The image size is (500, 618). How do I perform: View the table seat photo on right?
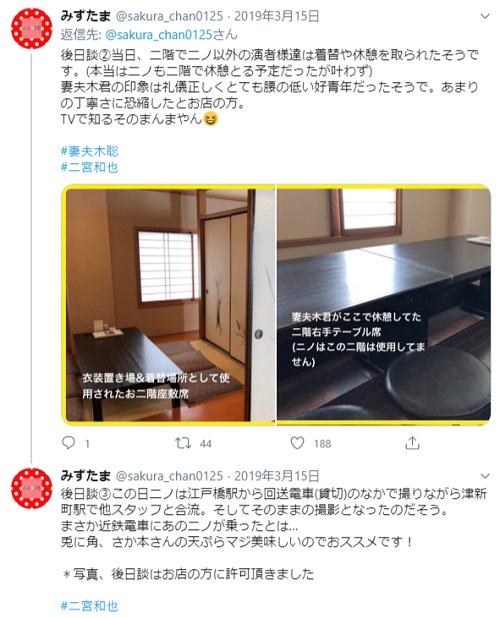pos(384,305)
